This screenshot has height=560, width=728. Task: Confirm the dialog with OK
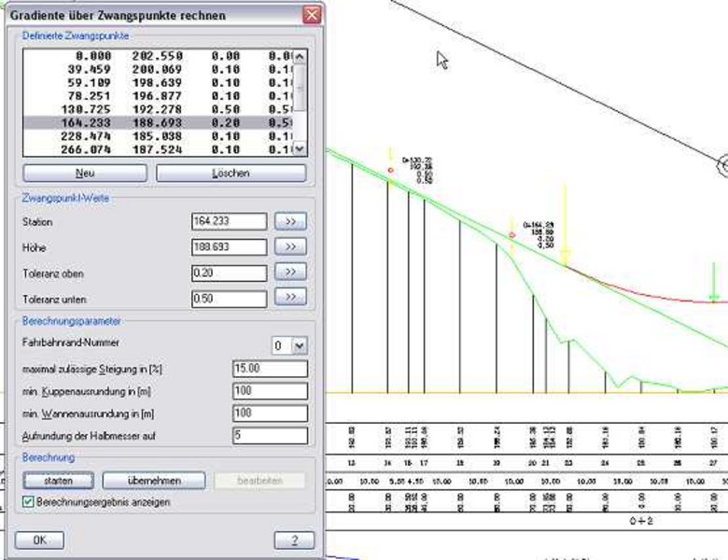tap(39, 540)
